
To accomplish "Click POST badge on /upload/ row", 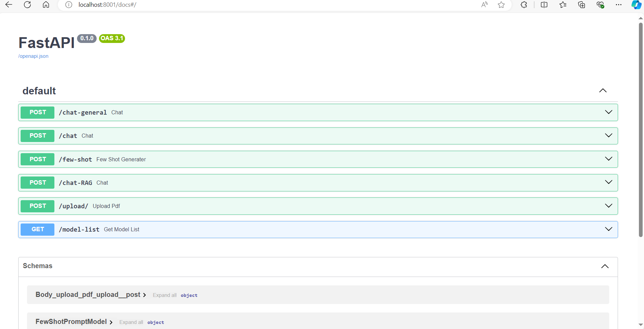I will [x=38, y=206].
